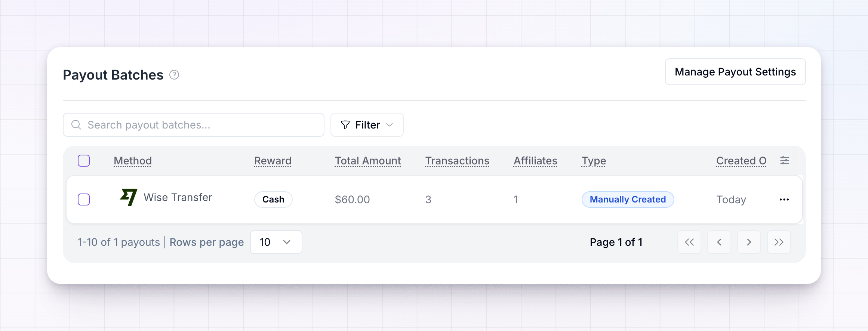Sort by the Method column header
Screen dimensions: 868x331
[x=133, y=161]
